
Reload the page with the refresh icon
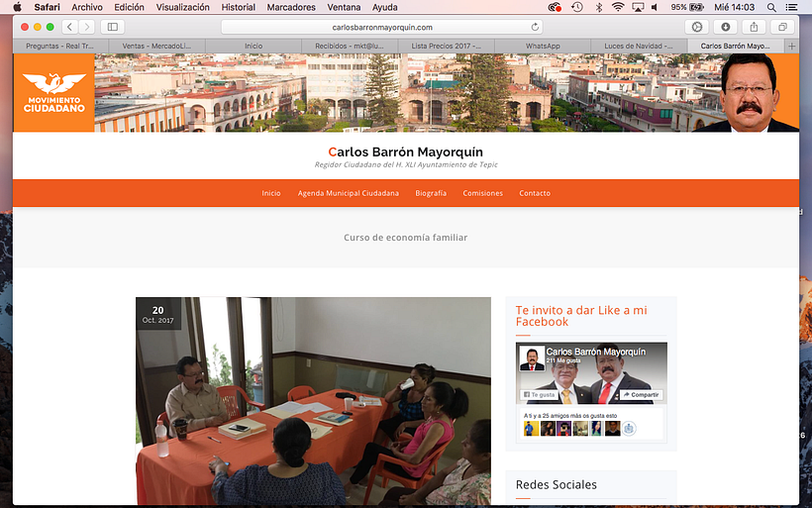[x=535, y=27]
